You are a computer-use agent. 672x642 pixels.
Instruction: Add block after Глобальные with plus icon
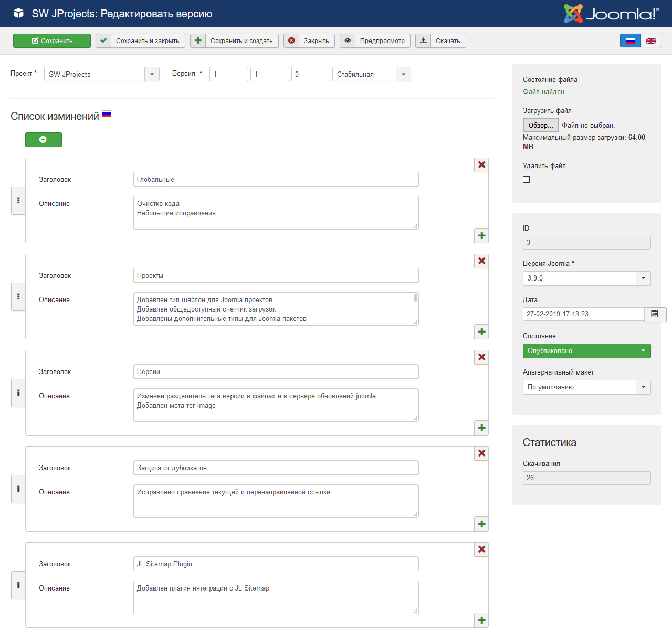(481, 235)
